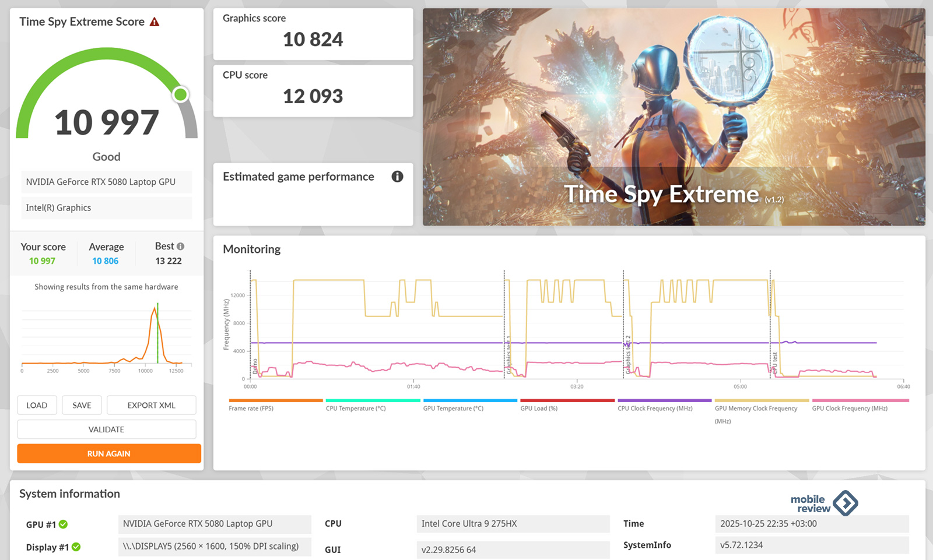
Task: Click the green checkmark next to GPU #1
Action: tap(63, 524)
